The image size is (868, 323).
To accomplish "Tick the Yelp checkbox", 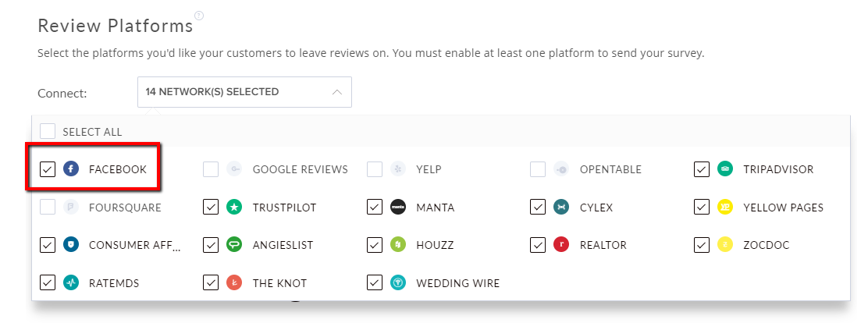I will point(375,169).
